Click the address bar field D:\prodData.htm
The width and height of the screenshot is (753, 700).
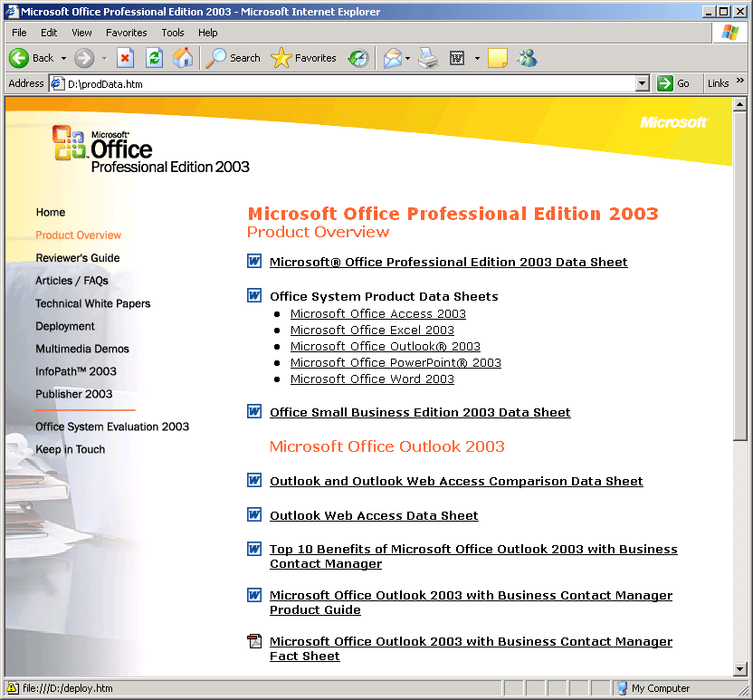coord(349,83)
